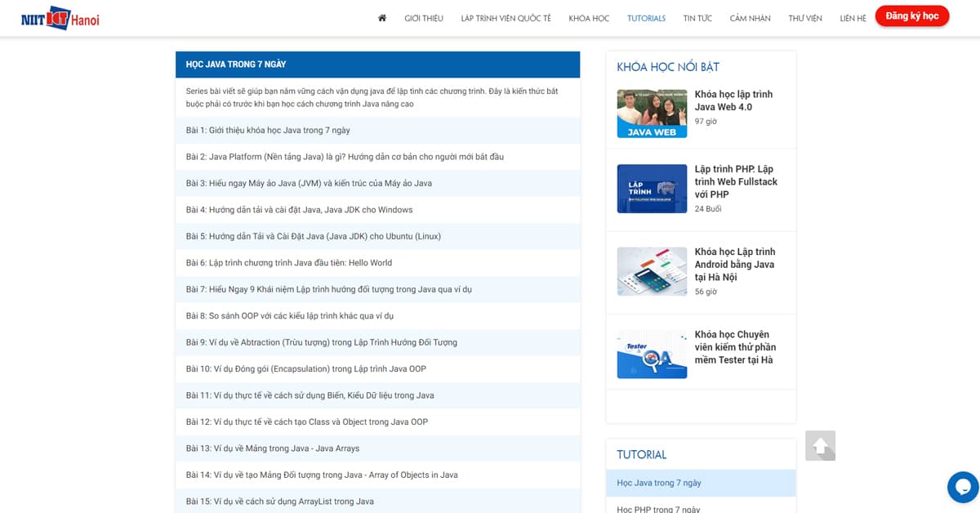
Task: Navigate to the LIÊN HỆ page
Action: [853, 18]
